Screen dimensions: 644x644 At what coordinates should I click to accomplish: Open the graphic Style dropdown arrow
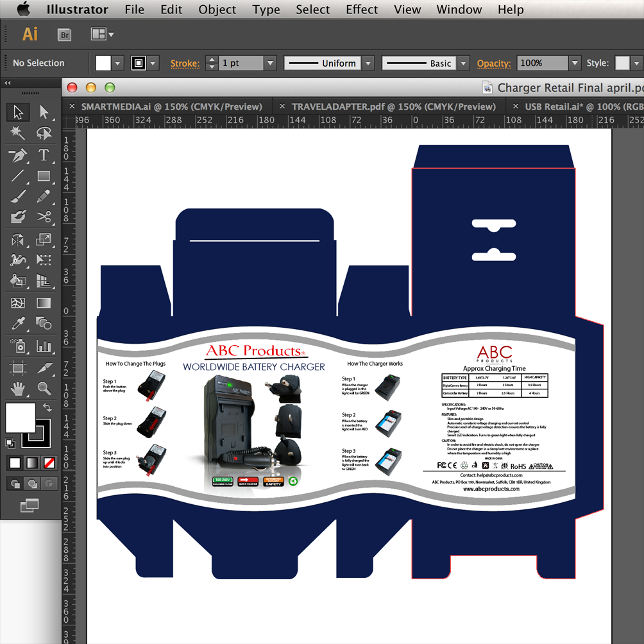tap(636, 64)
